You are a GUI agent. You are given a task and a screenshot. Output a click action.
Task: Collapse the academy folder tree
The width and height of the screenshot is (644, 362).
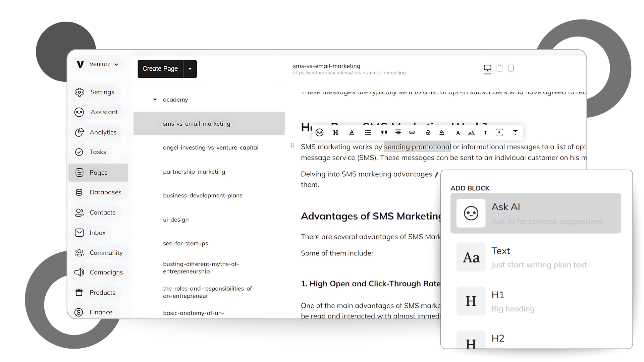click(155, 100)
